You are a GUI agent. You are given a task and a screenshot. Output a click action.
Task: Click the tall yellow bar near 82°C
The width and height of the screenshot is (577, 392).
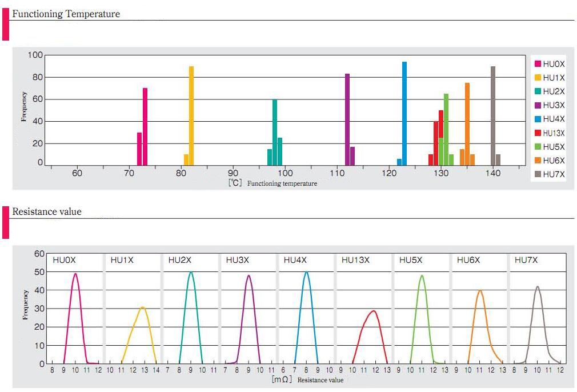[x=191, y=116]
